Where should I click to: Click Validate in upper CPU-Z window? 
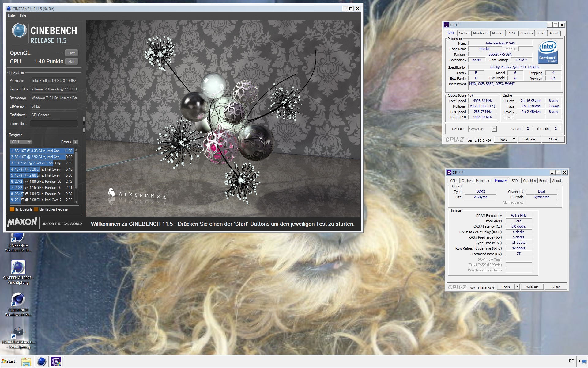click(x=529, y=140)
